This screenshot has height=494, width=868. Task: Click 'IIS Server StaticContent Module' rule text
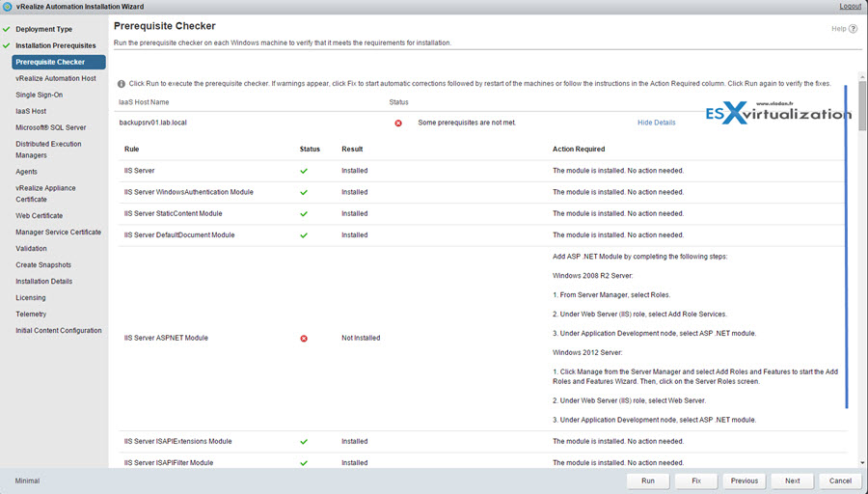174,214
